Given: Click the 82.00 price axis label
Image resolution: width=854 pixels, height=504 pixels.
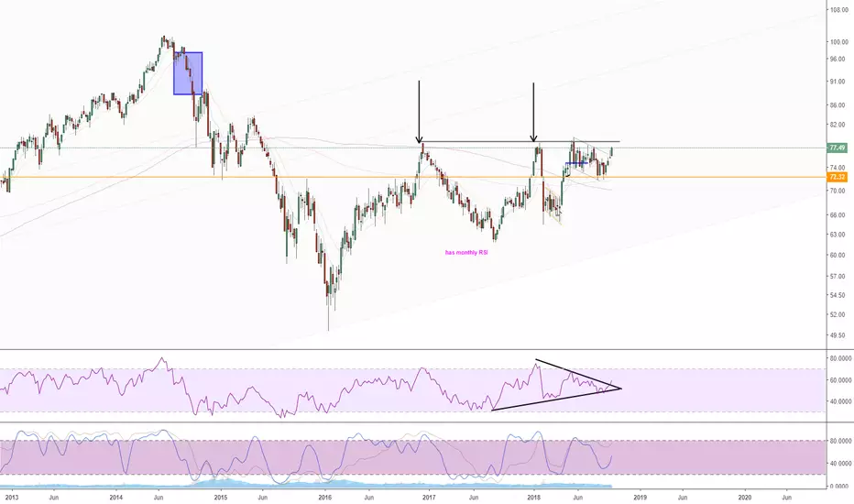Looking at the screenshot, I should pos(838,125).
